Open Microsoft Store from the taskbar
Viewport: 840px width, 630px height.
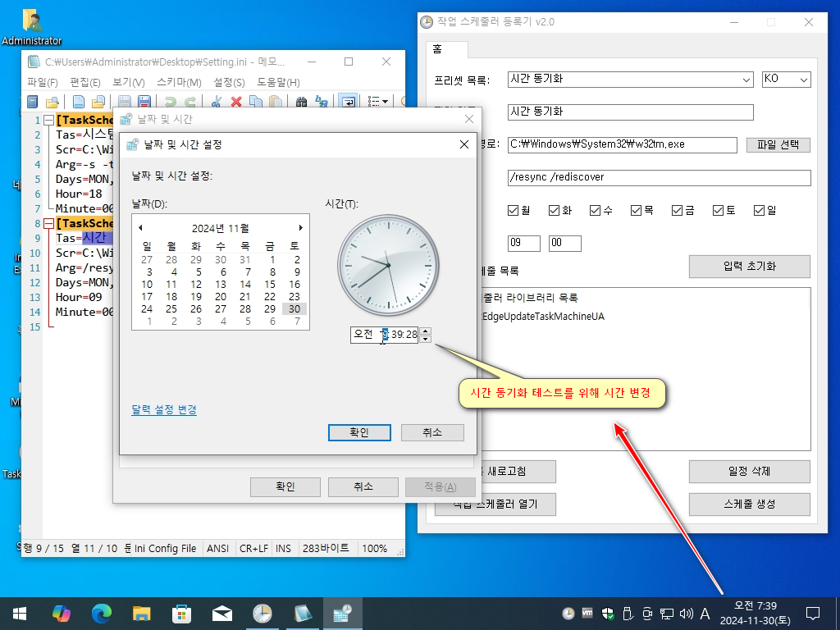pyautogui.click(x=181, y=614)
